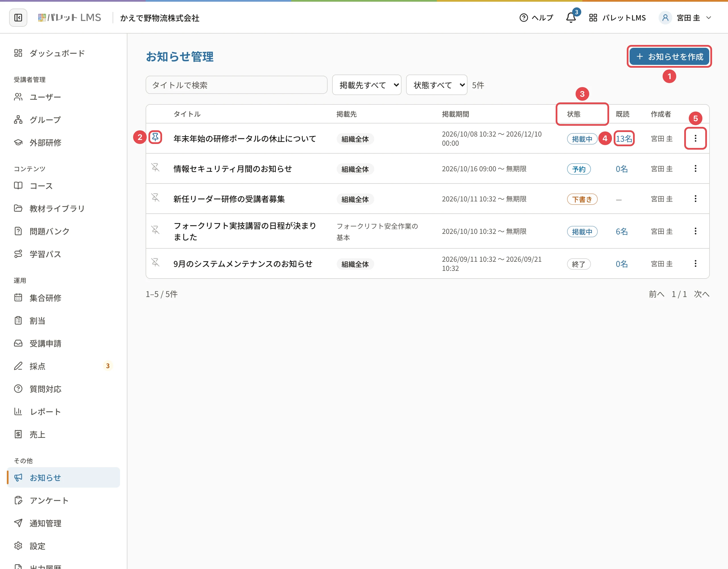Open more actions for フォークリフト実技講習 row
This screenshot has height=569, width=728.
pos(695,231)
